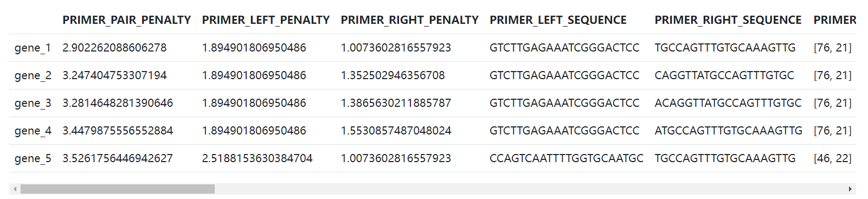Click left sequence CCAGTCAATTTTGGTGCAATGC cell
Screen dimensions: 868x199
coord(566,158)
